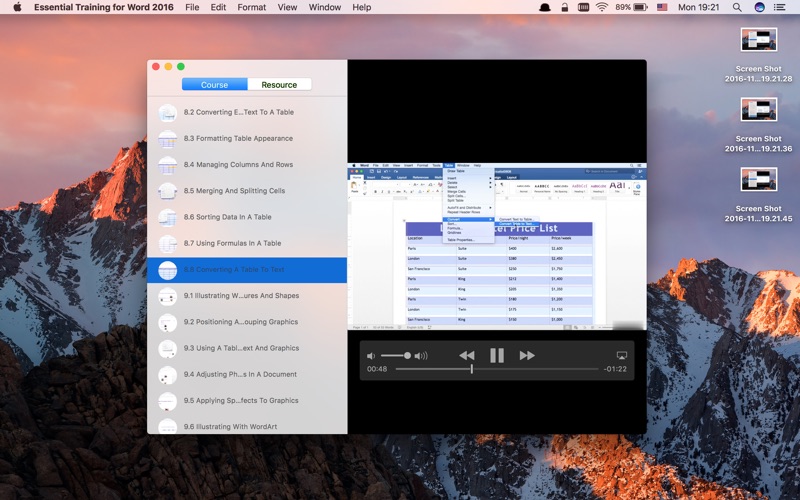The width and height of the screenshot is (800, 500).
Task: Click the thumbnail icon for lesson 8.6
Action: pyautogui.click(x=167, y=217)
